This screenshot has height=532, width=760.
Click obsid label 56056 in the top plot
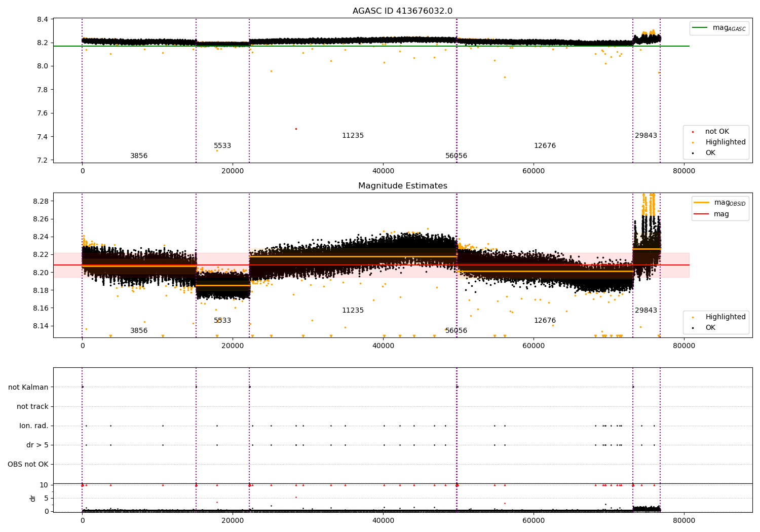[x=456, y=156]
